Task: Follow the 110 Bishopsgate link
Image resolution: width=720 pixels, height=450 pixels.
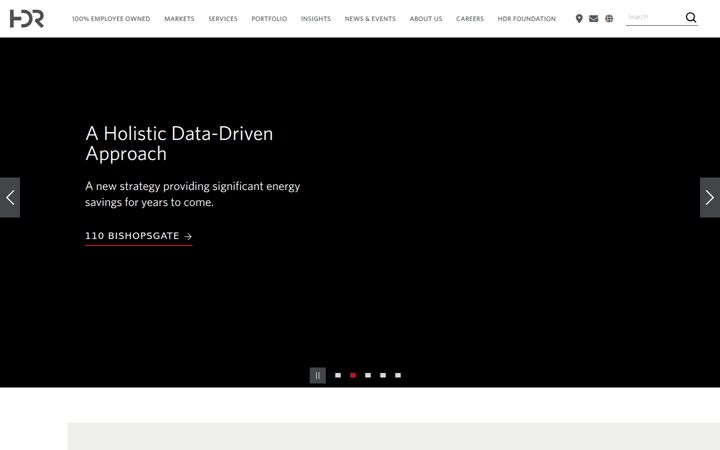Action: [139, 236]
